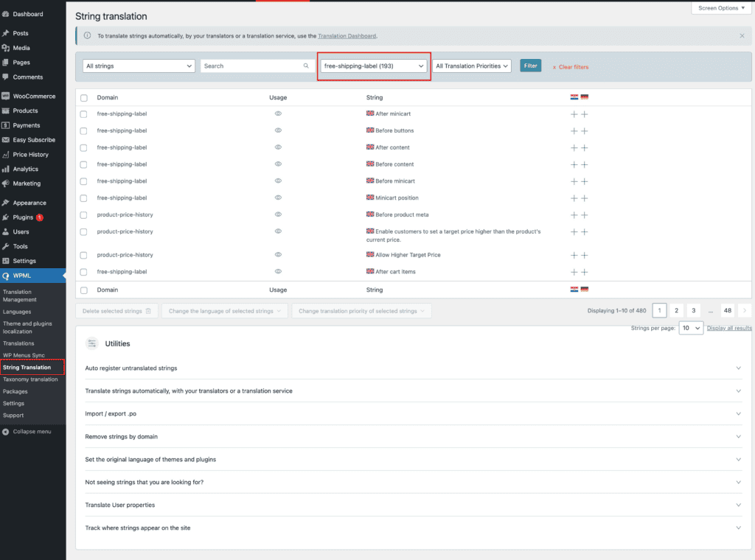Open Translation Management in WPML menu
This screenshot has height=560, width=755.
pos(19,296)
